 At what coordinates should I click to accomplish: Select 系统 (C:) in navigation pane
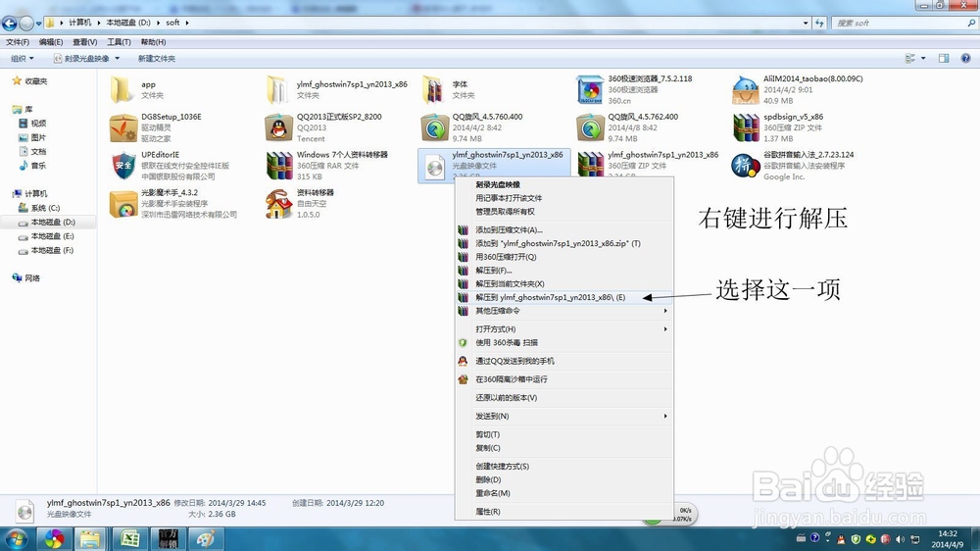[45, 208]
